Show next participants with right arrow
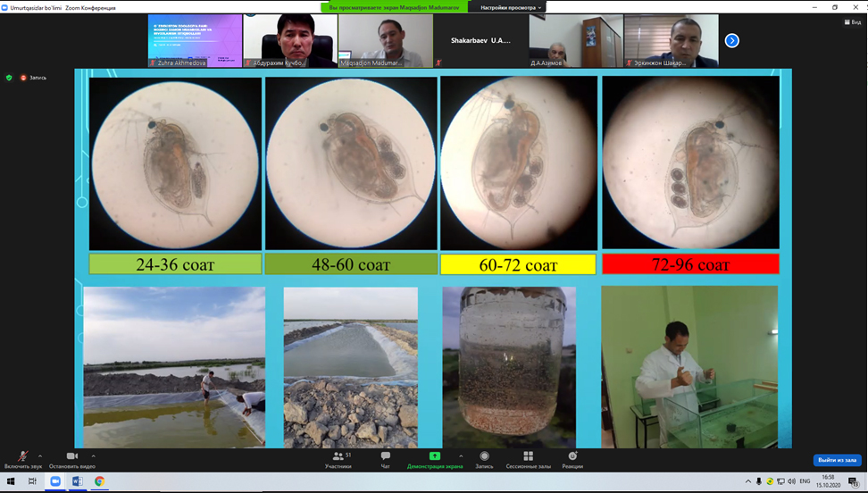Image resolution: width=868 pixels, height=493 pixels. [731, 40]
